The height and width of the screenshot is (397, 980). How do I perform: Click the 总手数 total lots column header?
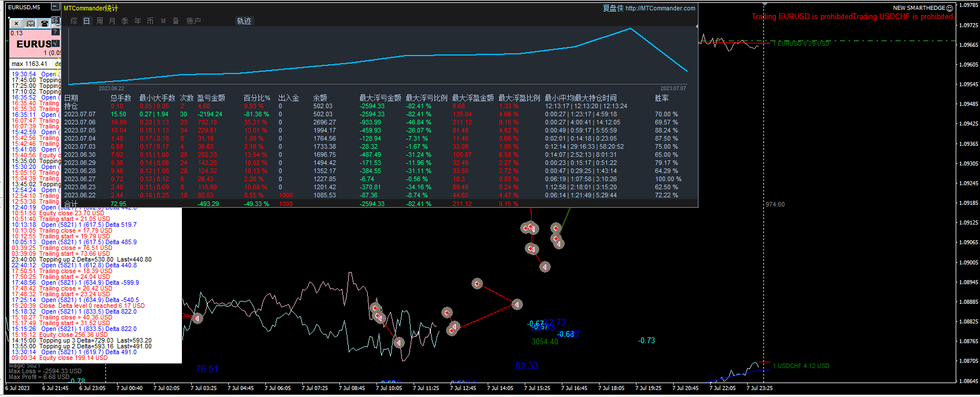pyautogui.click(x=120, y=98)
